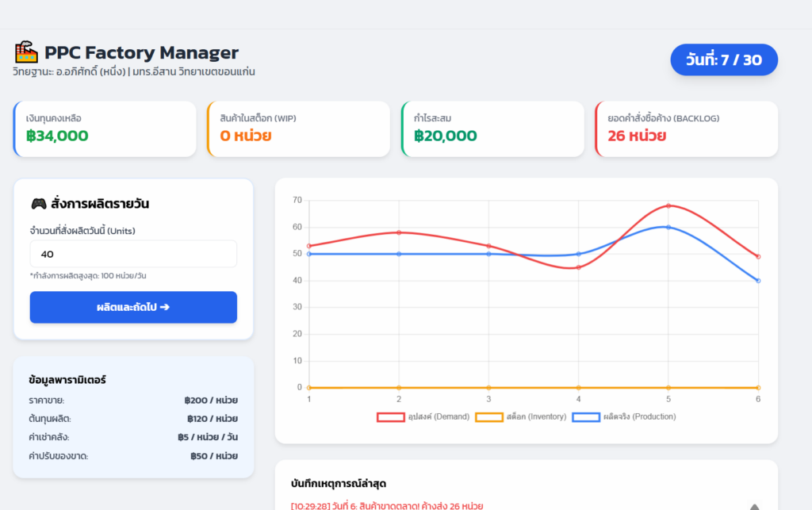Open the สินค้าในสต็อก (WIP) card
The height and width of the screenshot is (510, 812).
click(x=298, y=128)
